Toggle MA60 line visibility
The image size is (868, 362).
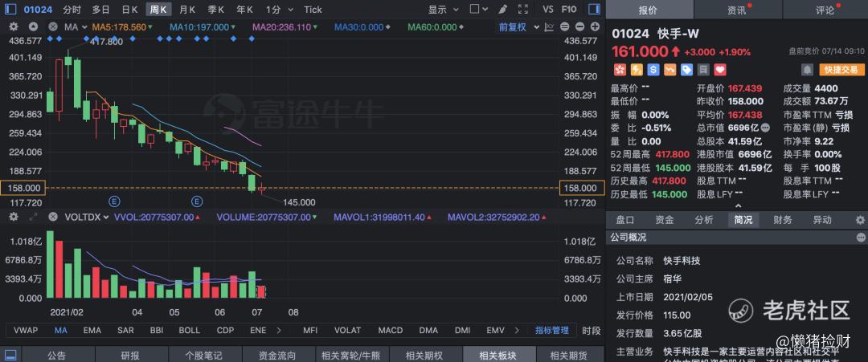436,27
